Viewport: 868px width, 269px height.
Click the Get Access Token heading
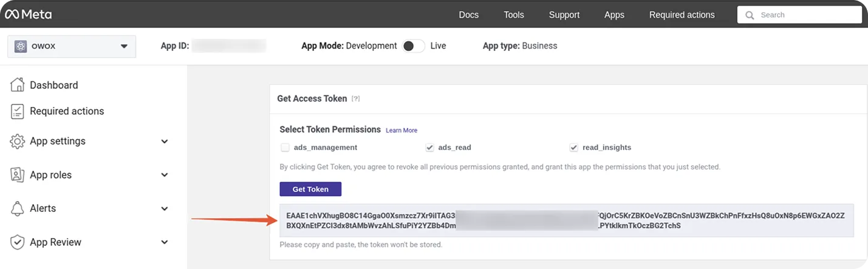(312, 98)
